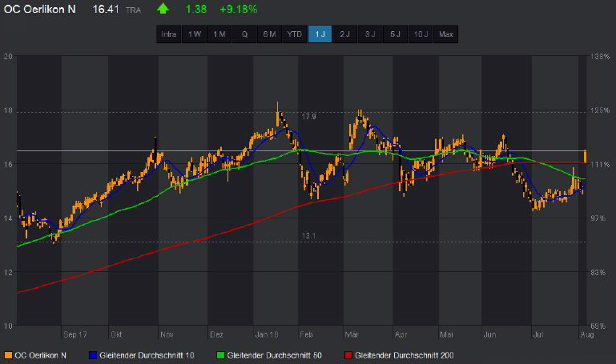
Task: Change chart to 2 J range
Action: point(345,34)
